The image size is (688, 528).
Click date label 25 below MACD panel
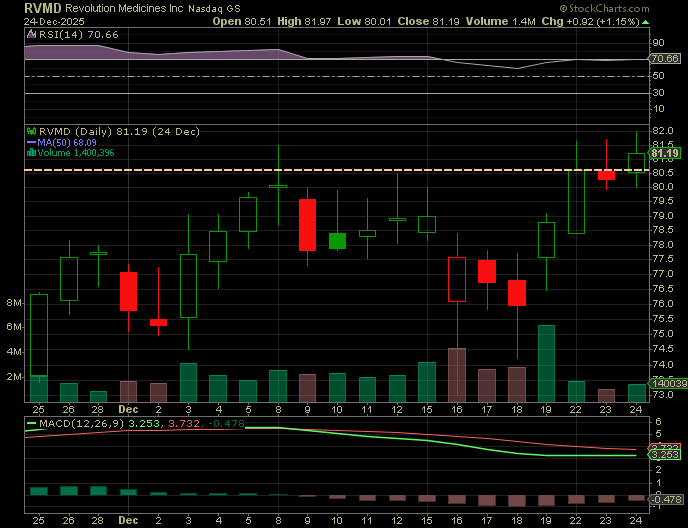click(39, 520)
